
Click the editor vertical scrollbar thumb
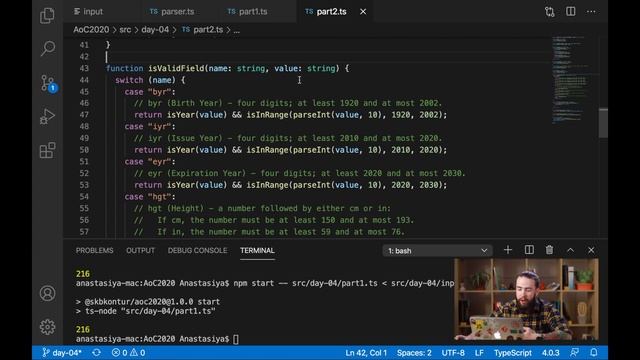pyautogui.click(x=603, y=123)
